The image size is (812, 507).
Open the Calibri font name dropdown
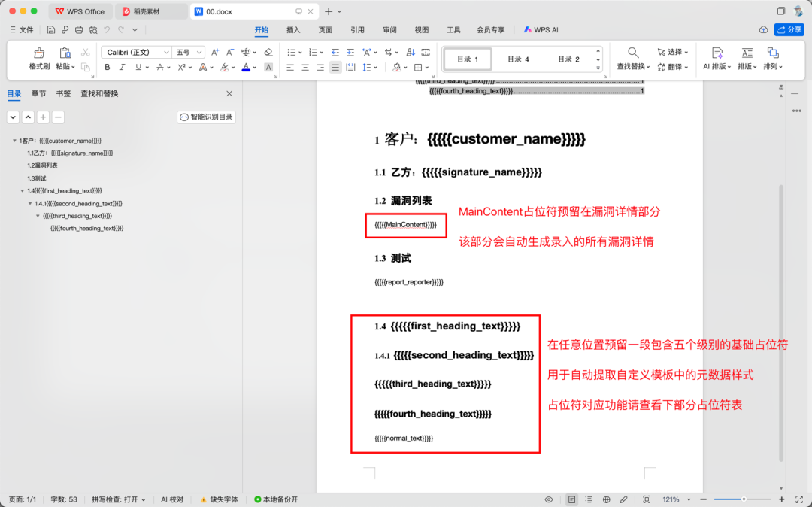click(x=137, y=53)
